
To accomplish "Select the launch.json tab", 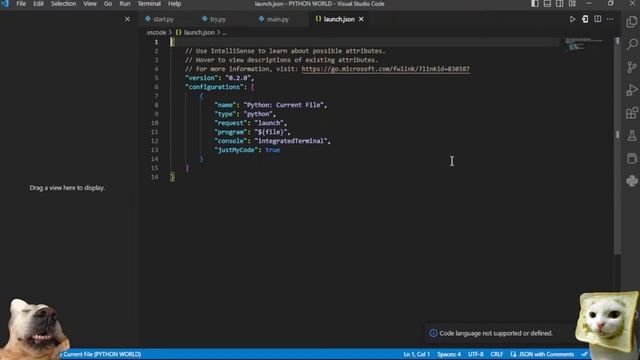I will coord(339,19).
